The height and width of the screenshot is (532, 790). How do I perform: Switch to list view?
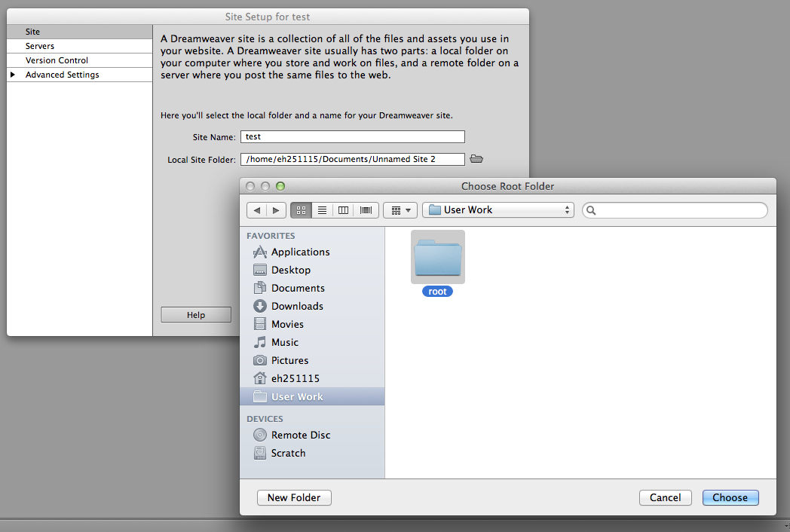[323, 210]
